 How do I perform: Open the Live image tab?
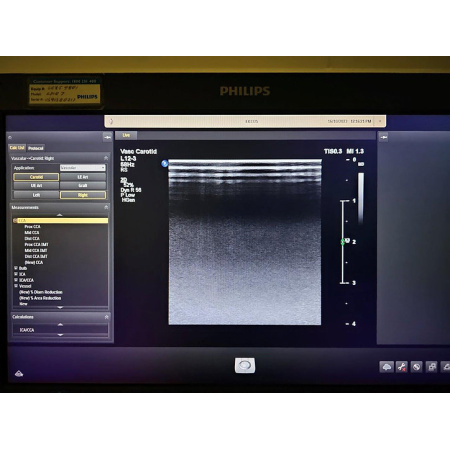[126, 135]
